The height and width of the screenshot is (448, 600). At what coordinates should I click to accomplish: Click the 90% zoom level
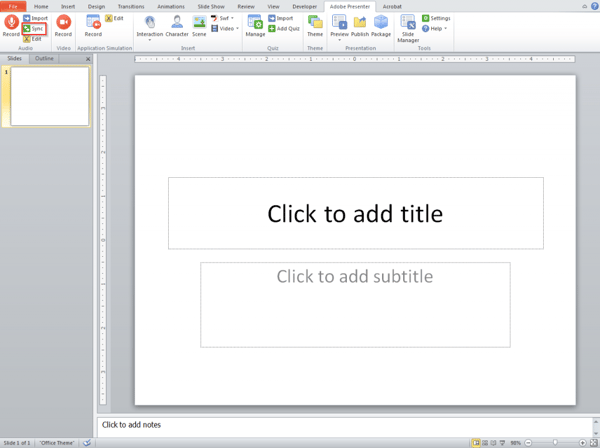click(x=515, y=443)
